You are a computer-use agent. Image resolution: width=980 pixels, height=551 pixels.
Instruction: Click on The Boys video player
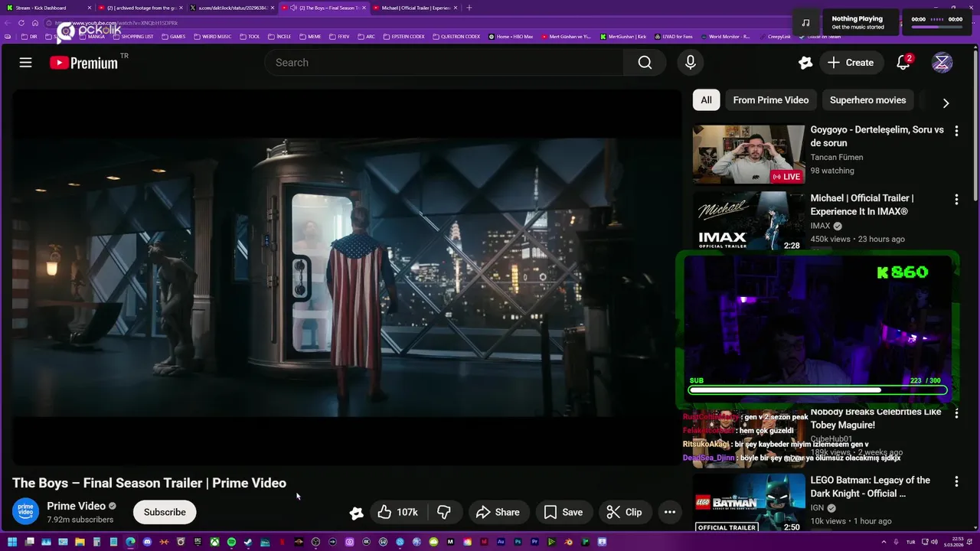pyautogui.click(x=346, y=277)
